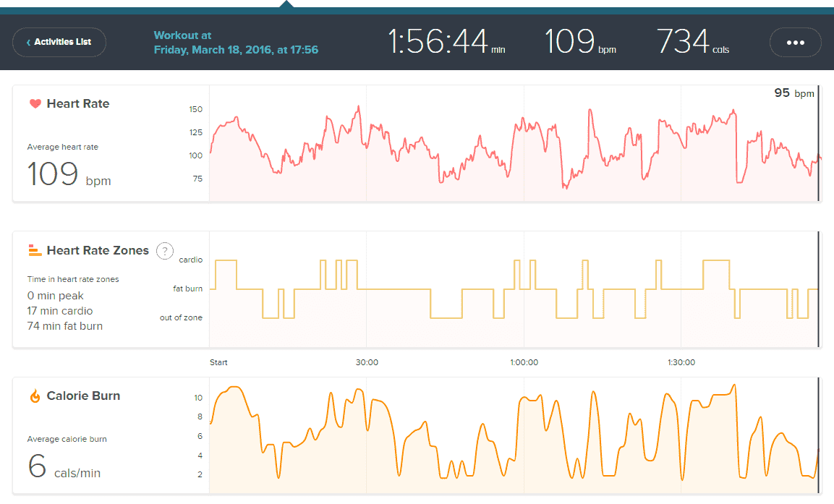Click the flame icon next to Calorie Burn
834x504 pixels.
[x=35, y=396]
